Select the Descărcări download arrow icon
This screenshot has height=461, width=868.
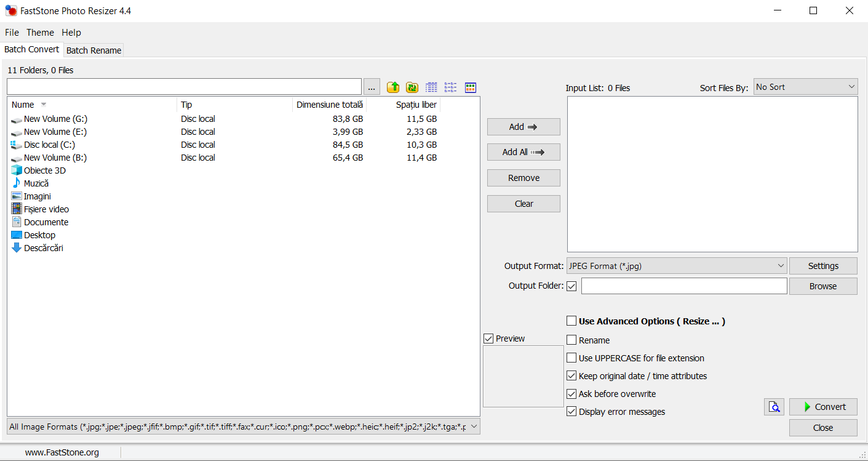tap(17, 247)
